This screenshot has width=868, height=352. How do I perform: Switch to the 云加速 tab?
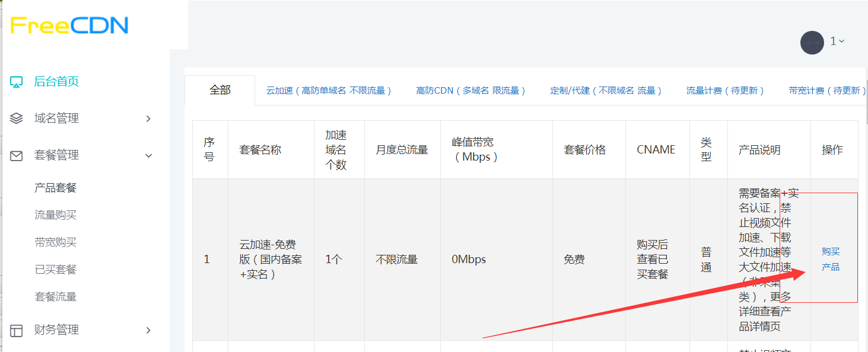coord(329,91)
